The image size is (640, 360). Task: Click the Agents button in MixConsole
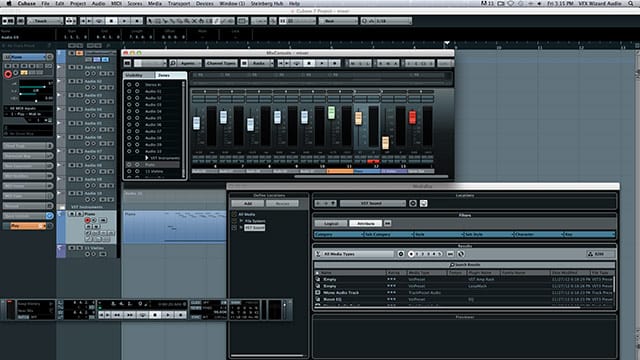click(x=190, y=63)
